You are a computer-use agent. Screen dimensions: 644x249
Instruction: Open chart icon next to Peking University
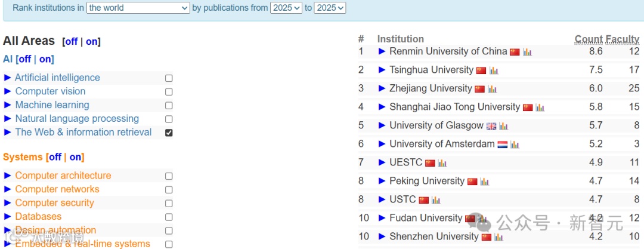click(x=484, y=182)
